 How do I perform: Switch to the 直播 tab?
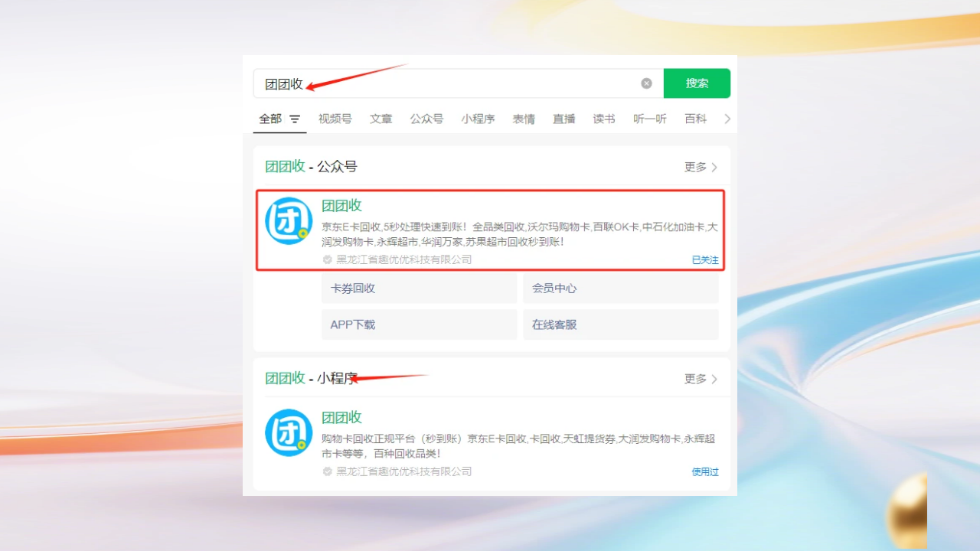click(564, 119)
